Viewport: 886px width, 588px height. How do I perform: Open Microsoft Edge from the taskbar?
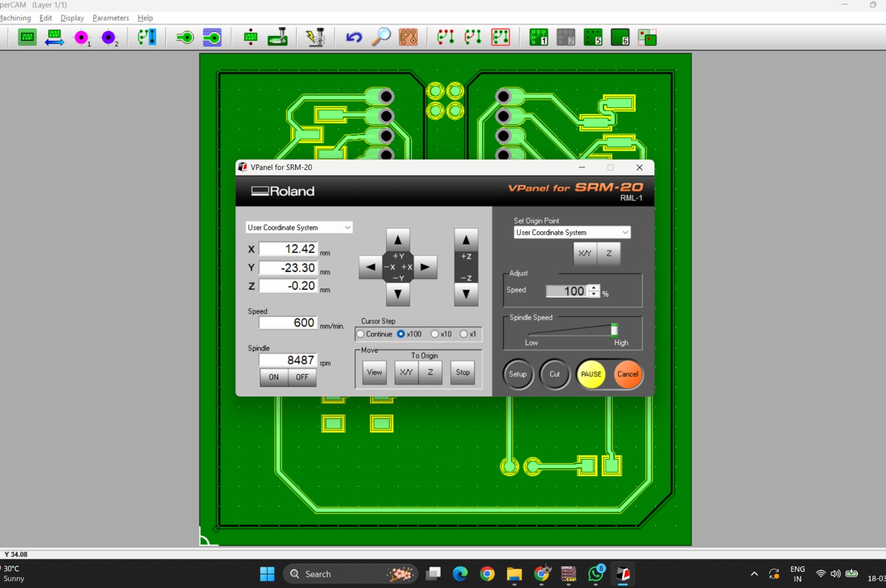pyautogui.click(x=460, y=574)
